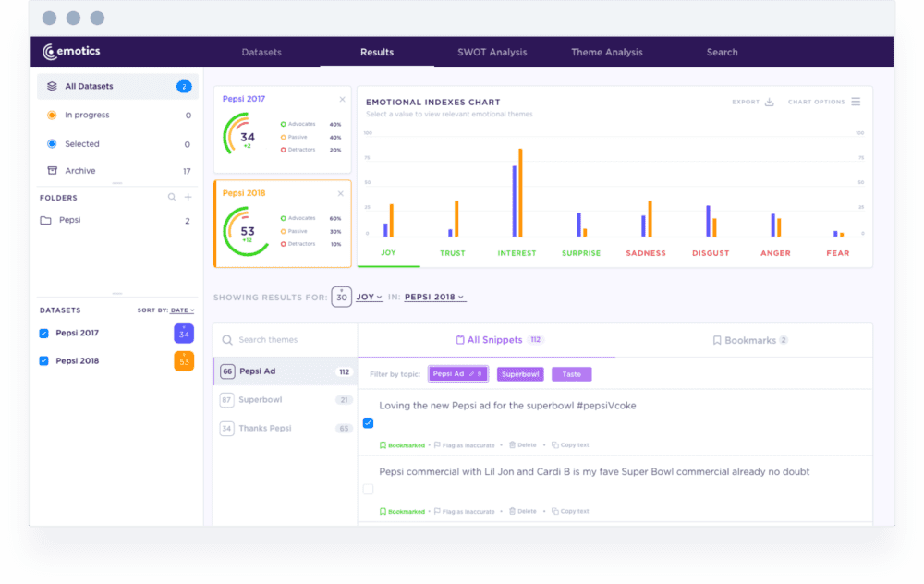Viewport: 924px width, 584px height.
Task: Select the FEAR emotion label
Action: click(838, 253)
